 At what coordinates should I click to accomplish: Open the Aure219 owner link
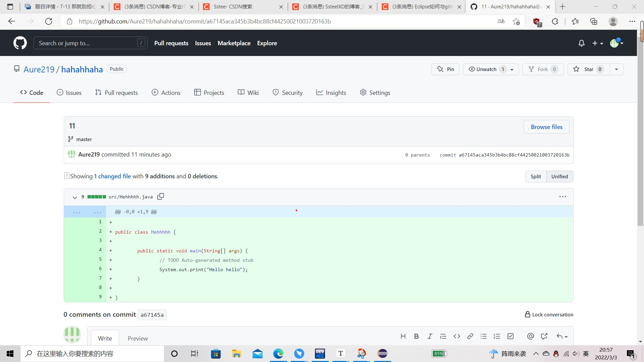[39, 69]
